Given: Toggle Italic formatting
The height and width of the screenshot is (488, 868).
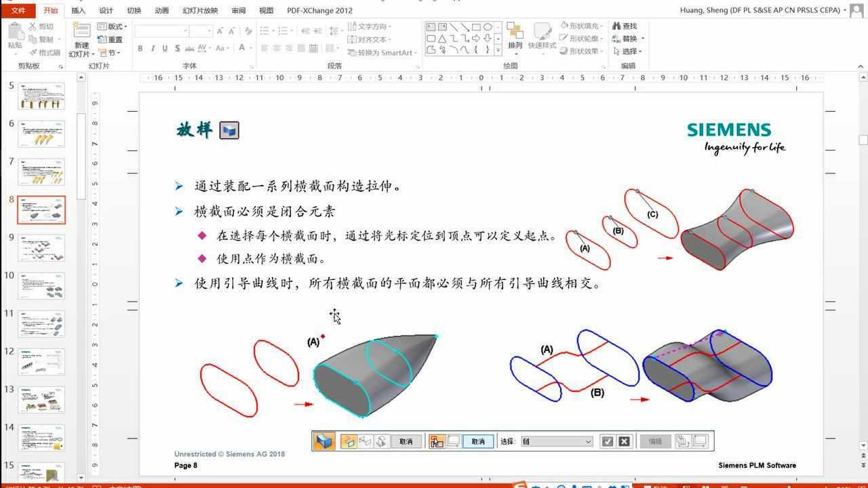Looking at the screenshot, I should [153, 47].
